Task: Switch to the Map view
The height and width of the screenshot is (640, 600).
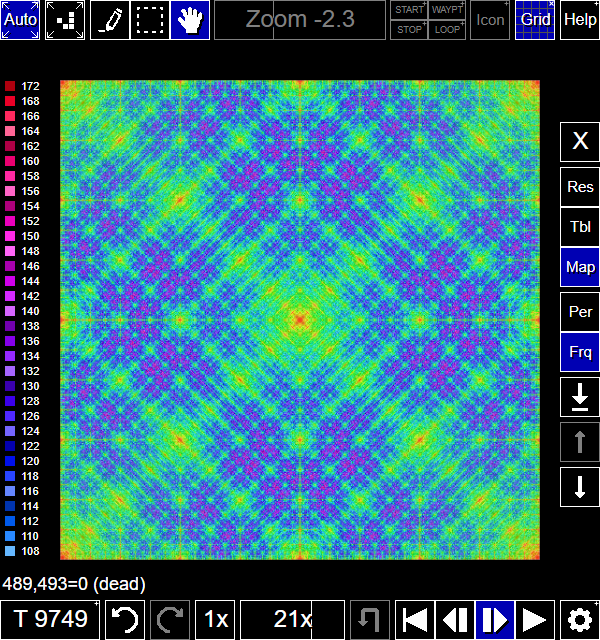Action: (580, 267)
